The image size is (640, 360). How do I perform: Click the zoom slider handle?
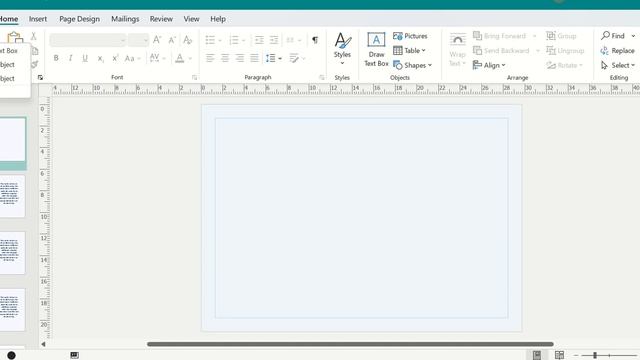point(595,356)
